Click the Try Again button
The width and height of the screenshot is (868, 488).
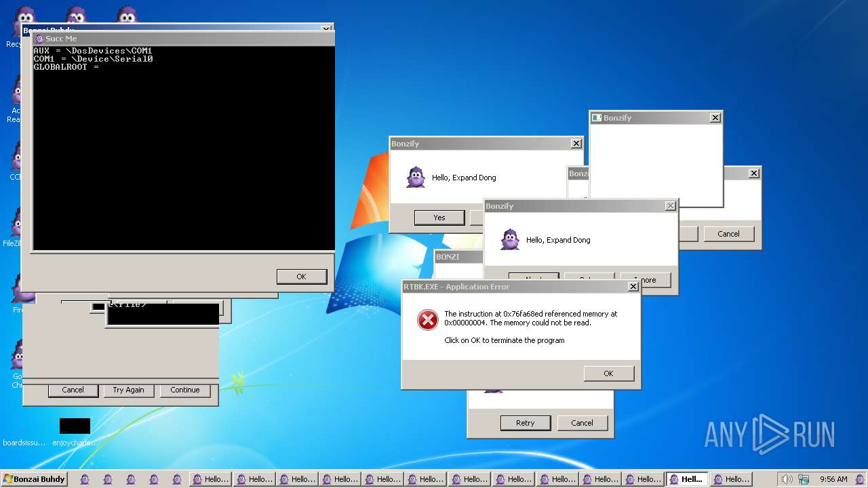click(129, 390)
